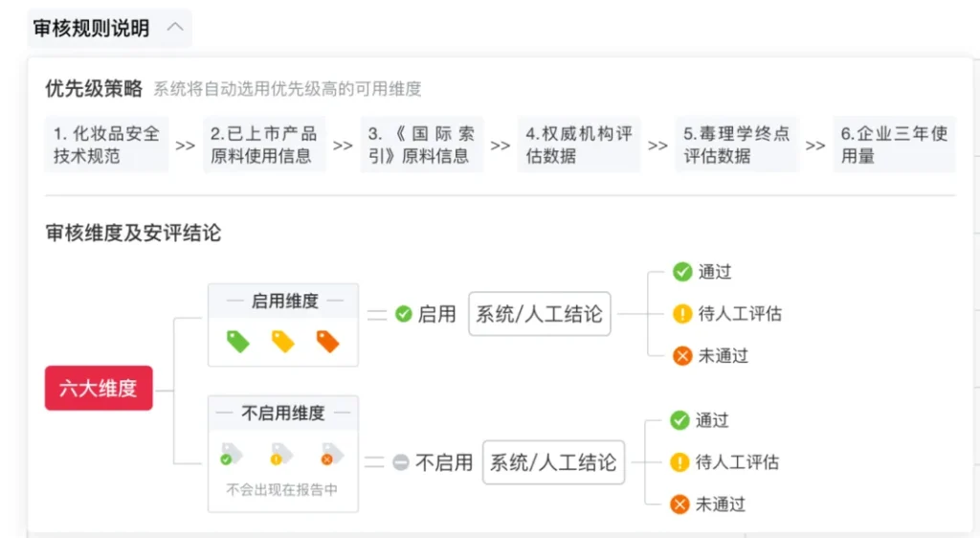
Task: Select the 5.毒理学终点评估数据 step
Action: click(x=736, y=145)
